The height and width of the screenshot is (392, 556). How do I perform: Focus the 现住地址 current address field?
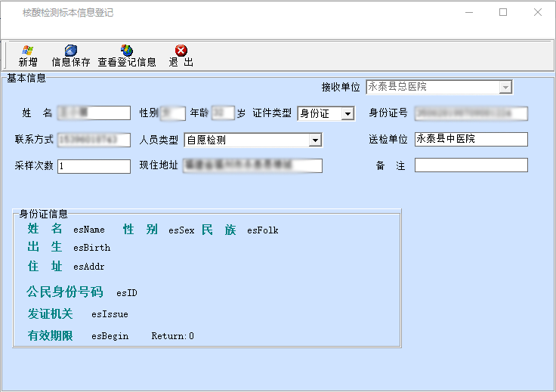[x=252, y=166]
